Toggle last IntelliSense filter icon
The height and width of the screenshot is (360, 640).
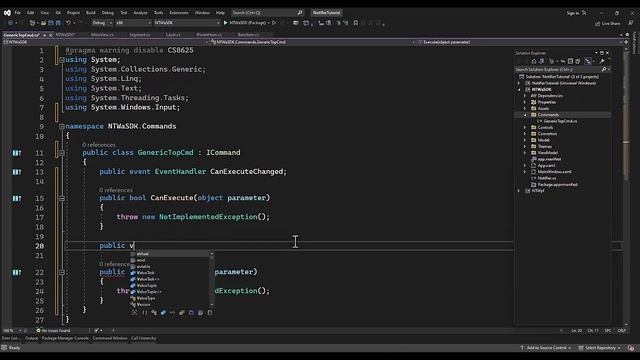210,313
